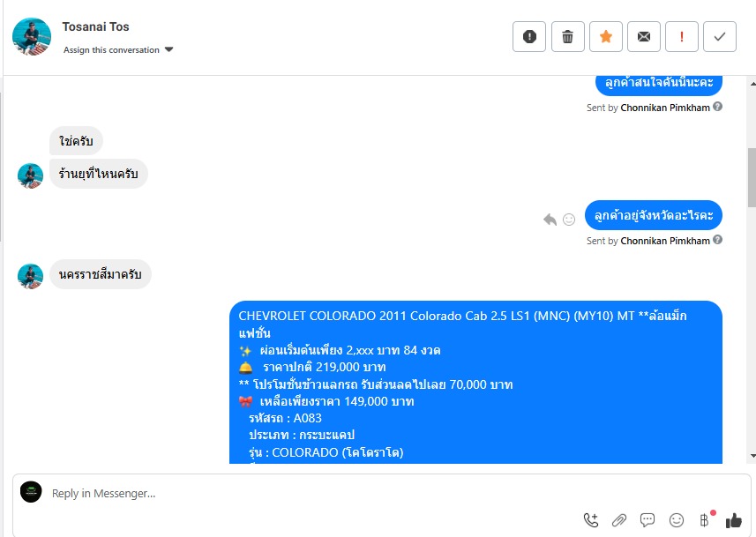Add emoji reaction to province question message
This screenshot has width=756, height=537.
(x=569, y=220)
